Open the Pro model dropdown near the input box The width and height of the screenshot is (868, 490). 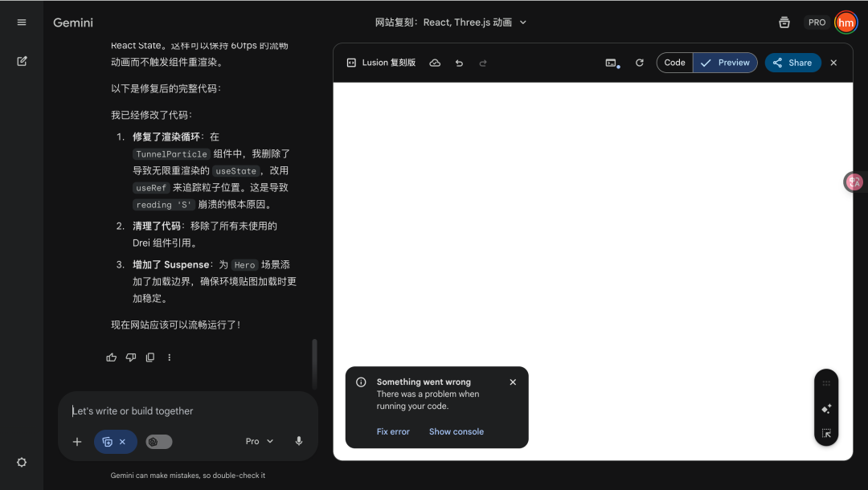pos(259,441)
